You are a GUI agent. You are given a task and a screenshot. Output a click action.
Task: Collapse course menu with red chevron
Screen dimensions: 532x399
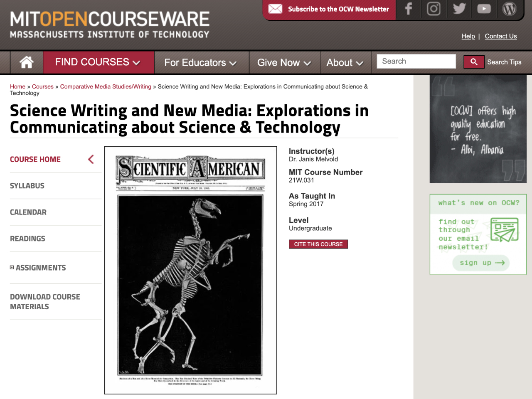(91, 159)
